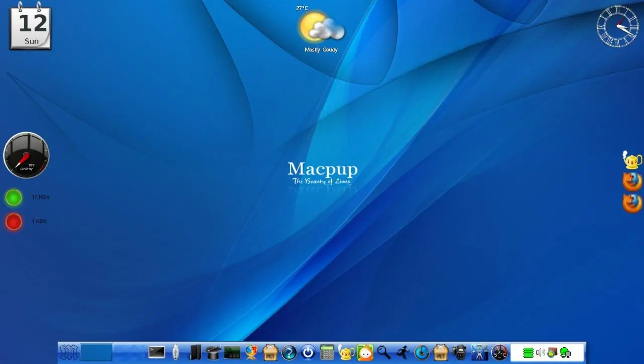Image resolution: width=644 pixels, height=364 pixels.
Task: Launch the camera screenshot tool
Action: click(x=460, y=352)
